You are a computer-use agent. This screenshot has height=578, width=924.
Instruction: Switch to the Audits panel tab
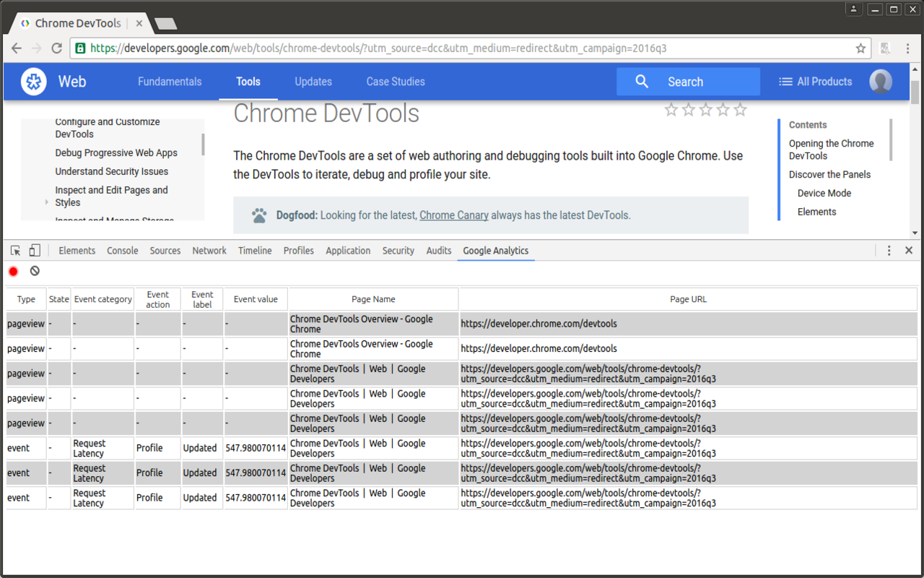click(439, 251)
